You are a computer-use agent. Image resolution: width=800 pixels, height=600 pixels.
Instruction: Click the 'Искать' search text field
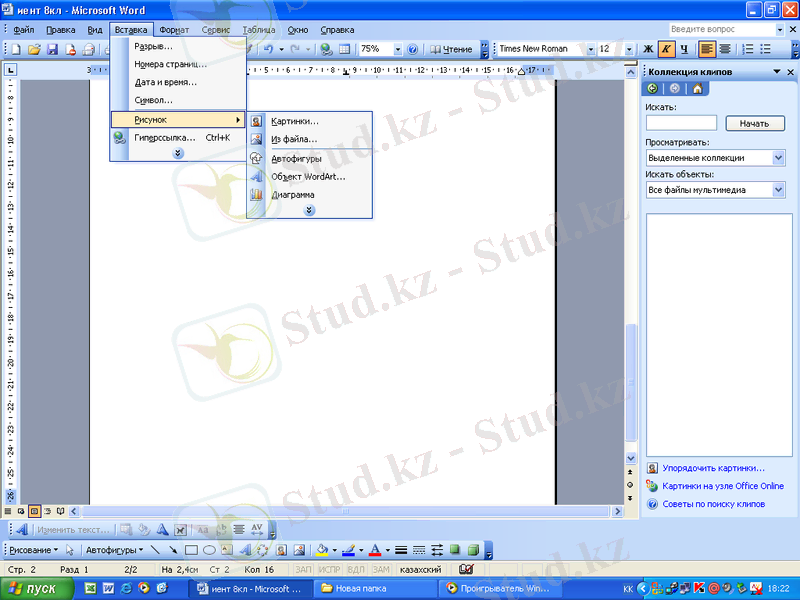tap(682, 123)
